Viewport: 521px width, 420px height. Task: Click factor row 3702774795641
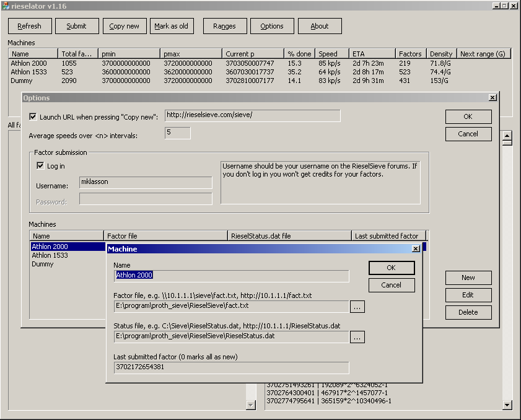[329, 401]
